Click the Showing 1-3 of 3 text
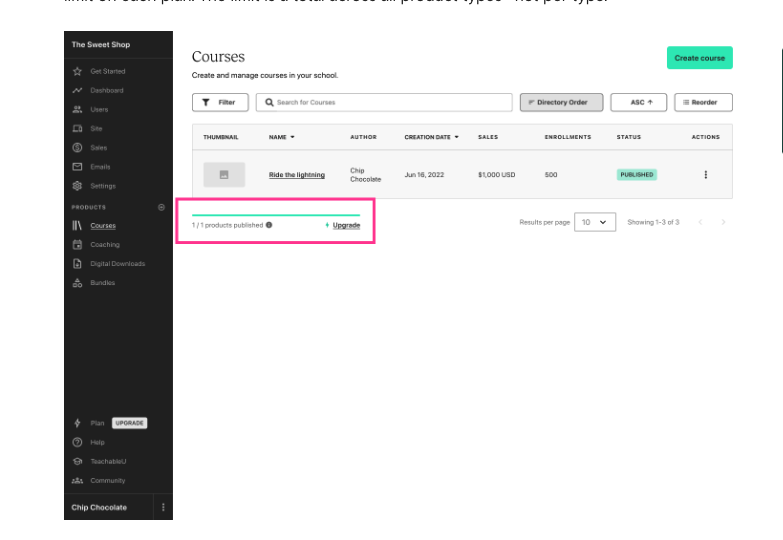 pyautogui.click(x=653, y=222)
